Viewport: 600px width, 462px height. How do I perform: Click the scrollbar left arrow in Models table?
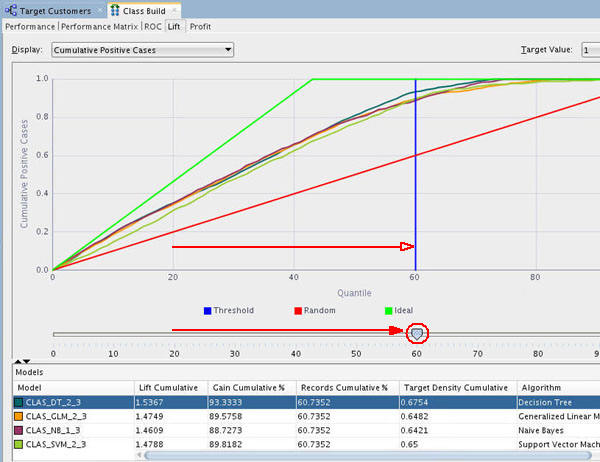click(x=139, y=455)
